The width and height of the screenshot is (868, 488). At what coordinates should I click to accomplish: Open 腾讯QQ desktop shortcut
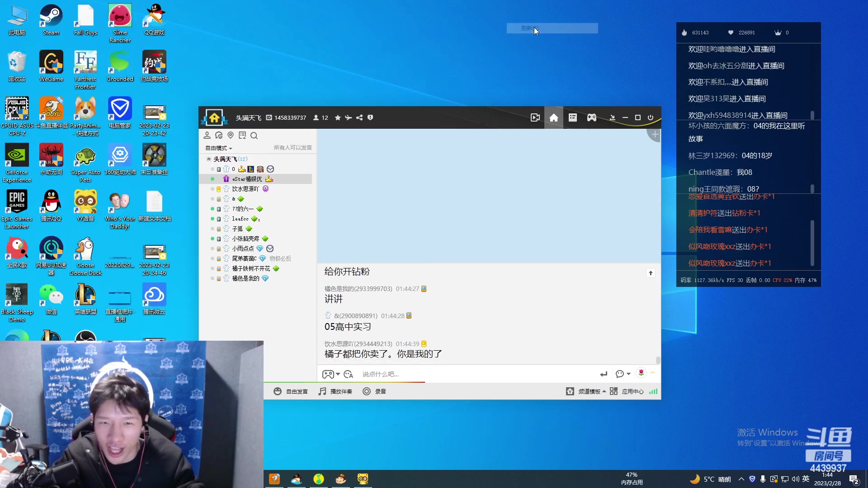[x=51, y=206]
